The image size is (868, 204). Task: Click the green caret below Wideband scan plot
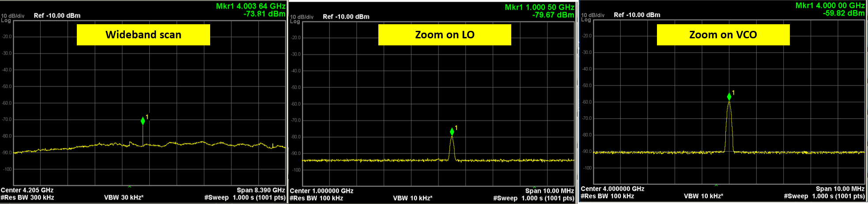pos(129,187)
